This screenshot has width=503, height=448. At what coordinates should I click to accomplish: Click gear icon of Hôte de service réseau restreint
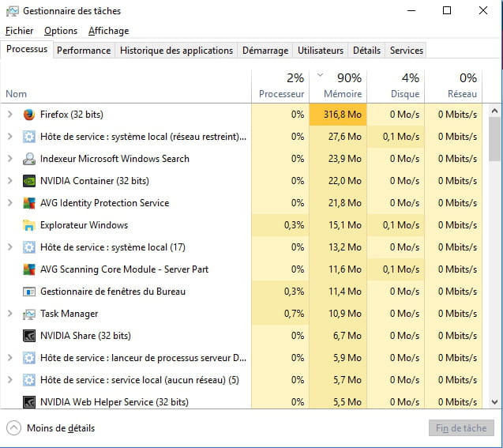[29, 137]
